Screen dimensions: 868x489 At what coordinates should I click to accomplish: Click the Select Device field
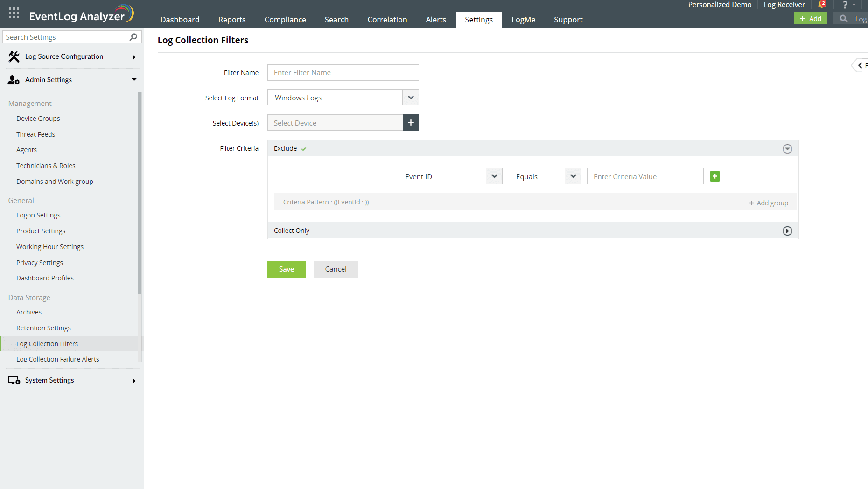335,123
